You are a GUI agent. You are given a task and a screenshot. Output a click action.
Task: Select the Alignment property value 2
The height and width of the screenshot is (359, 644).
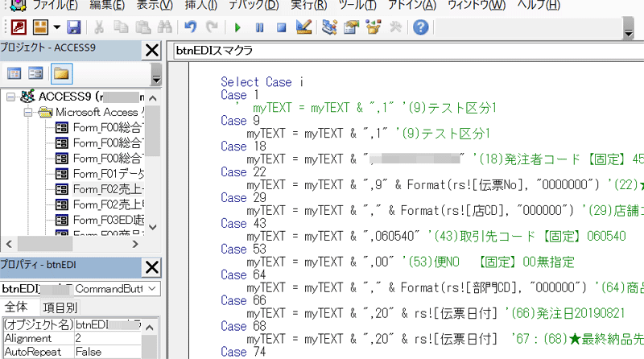click(x=108, y=338)
